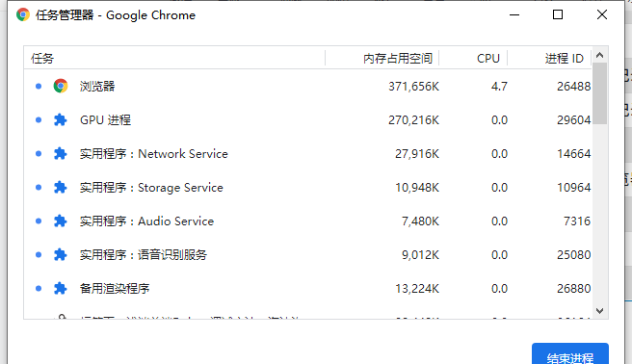
Task: Click the scrollbar down arrow
Action: click(x=600, y=311)
